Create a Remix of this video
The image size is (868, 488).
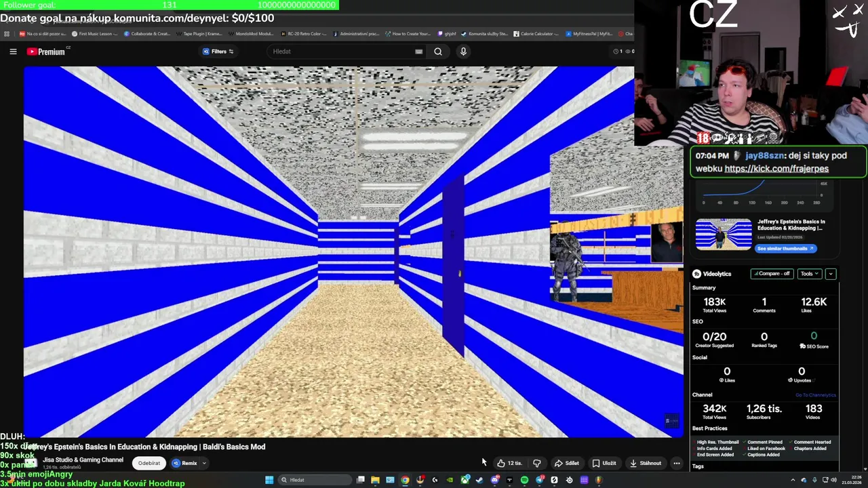pos(184,463)
